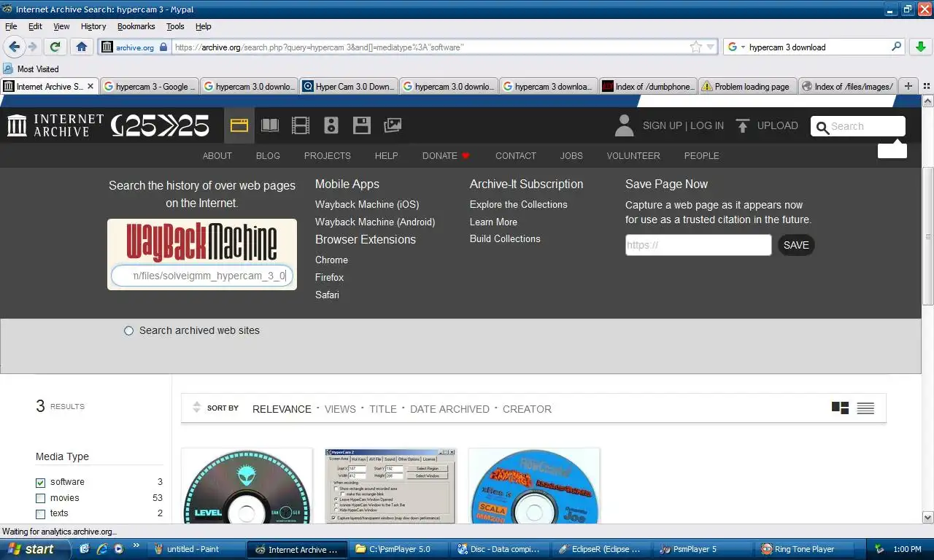Toggle sort direction arrows beside SORT BY
The width and height of the screenshot is (934, 560).
[196, 408]
